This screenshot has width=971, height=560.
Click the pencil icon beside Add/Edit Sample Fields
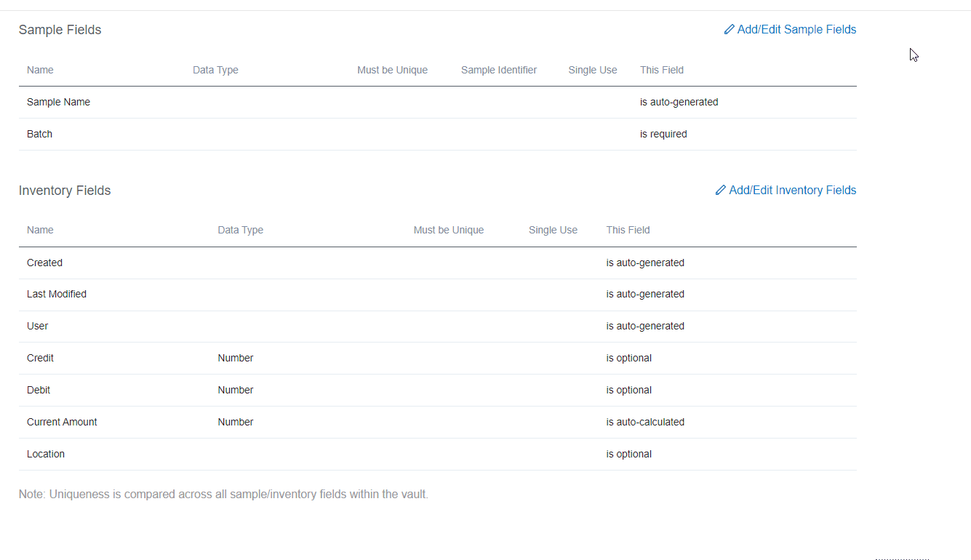coord(730,30)
